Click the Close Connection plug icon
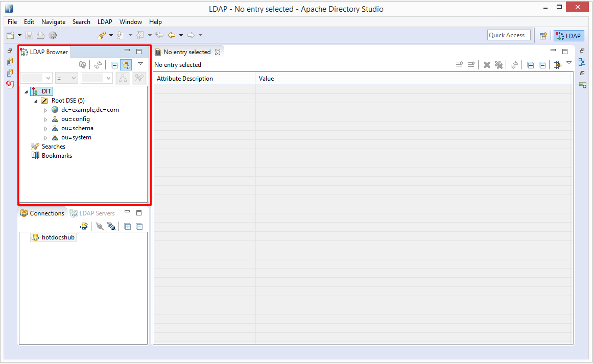 111,226
